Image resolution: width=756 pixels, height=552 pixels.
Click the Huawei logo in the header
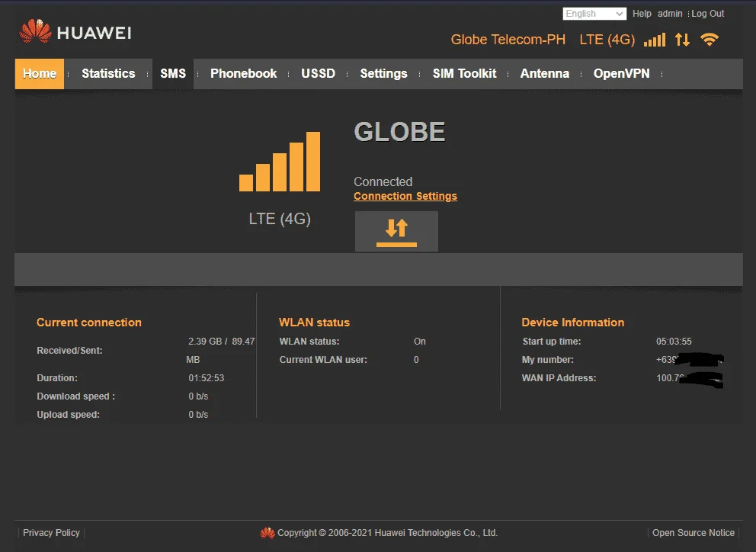[75, 32]
